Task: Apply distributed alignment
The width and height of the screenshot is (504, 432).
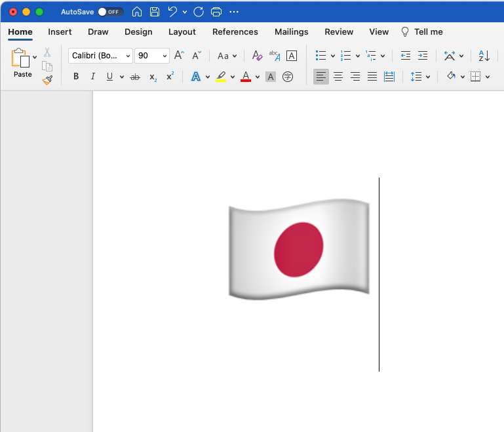Action: point(389,77)
